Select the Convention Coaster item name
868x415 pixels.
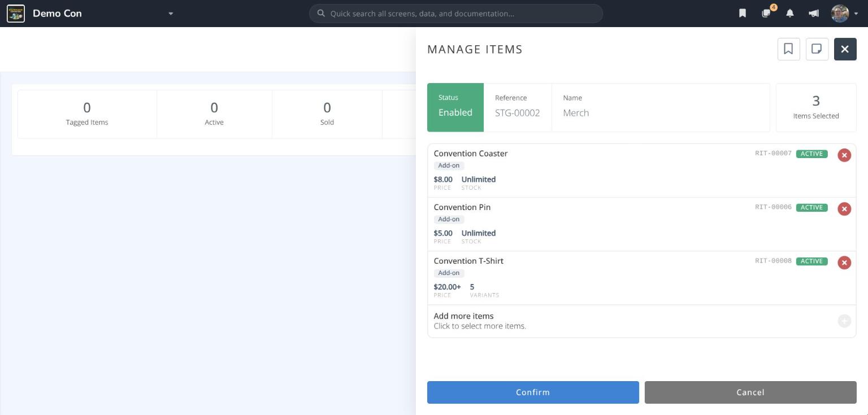(471, 154)
